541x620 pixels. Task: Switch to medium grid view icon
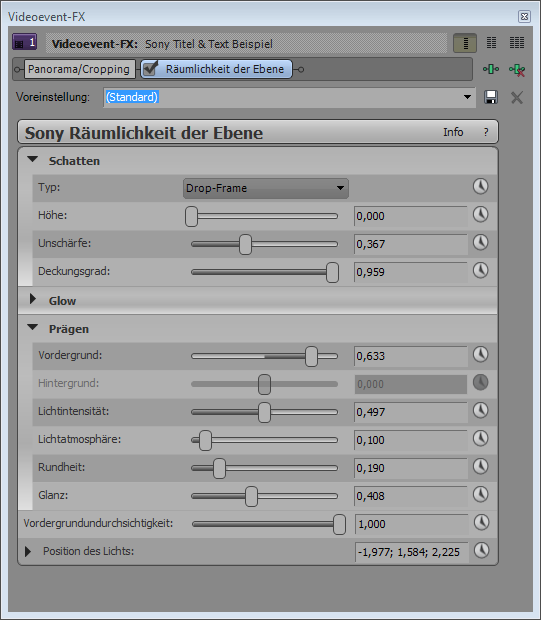pyautogui.click(x=491, y=43)
